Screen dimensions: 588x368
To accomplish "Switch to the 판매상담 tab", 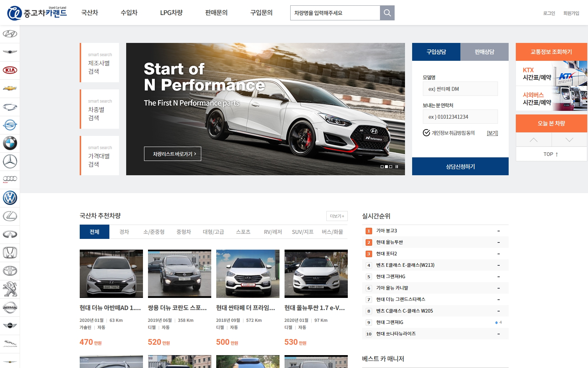I will pyautogui.click(x=484, y=52).
